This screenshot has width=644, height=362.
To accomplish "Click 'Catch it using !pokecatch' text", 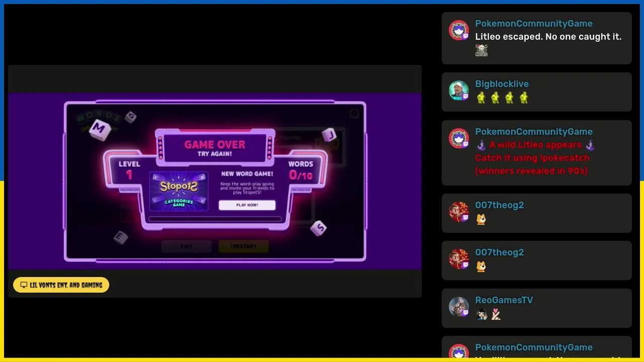I will (x=532, y=158).
